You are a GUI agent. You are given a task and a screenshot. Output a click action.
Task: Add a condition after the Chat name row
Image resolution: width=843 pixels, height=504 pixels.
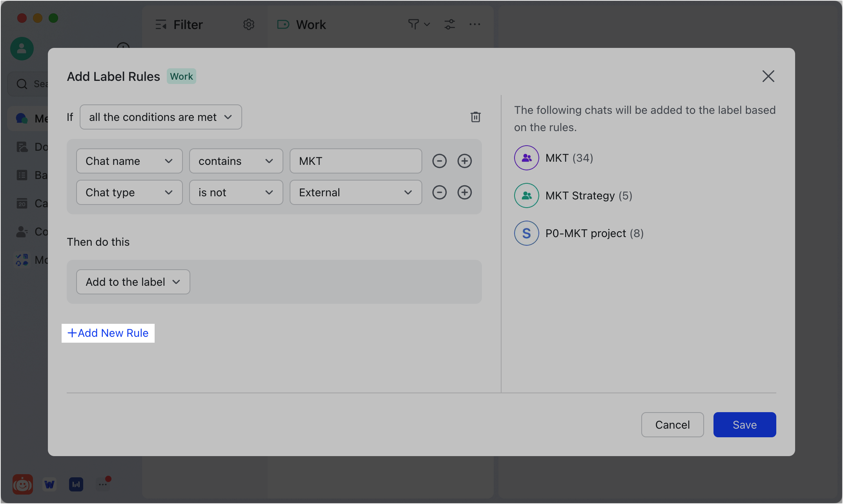(x=464, y=161)
